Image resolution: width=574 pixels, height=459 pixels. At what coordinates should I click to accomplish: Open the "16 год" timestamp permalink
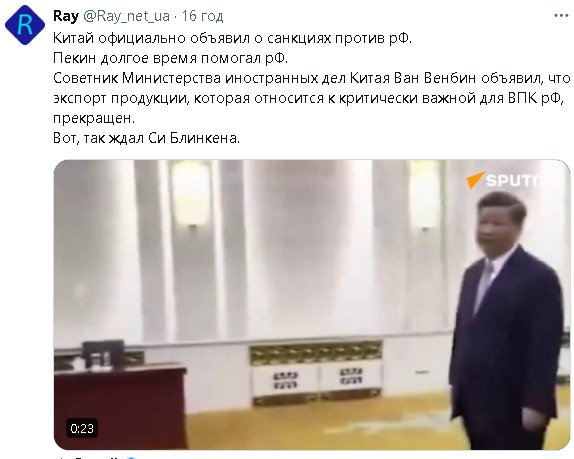tap(202, 16)
